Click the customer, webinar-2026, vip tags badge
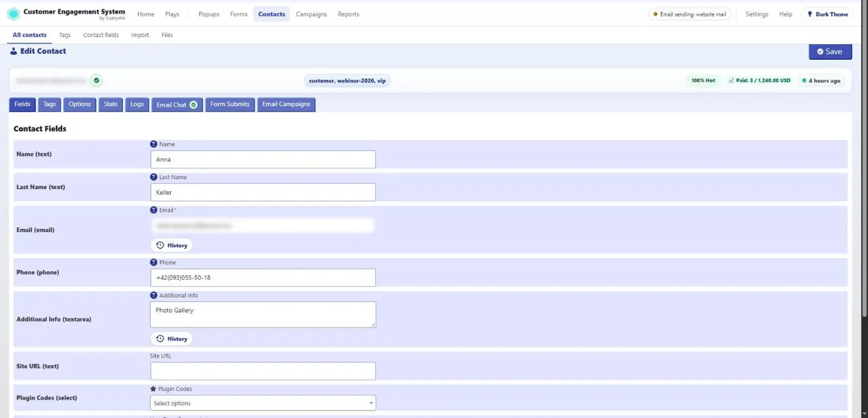Viewport: 868px width, 418px height. (347, 81)
